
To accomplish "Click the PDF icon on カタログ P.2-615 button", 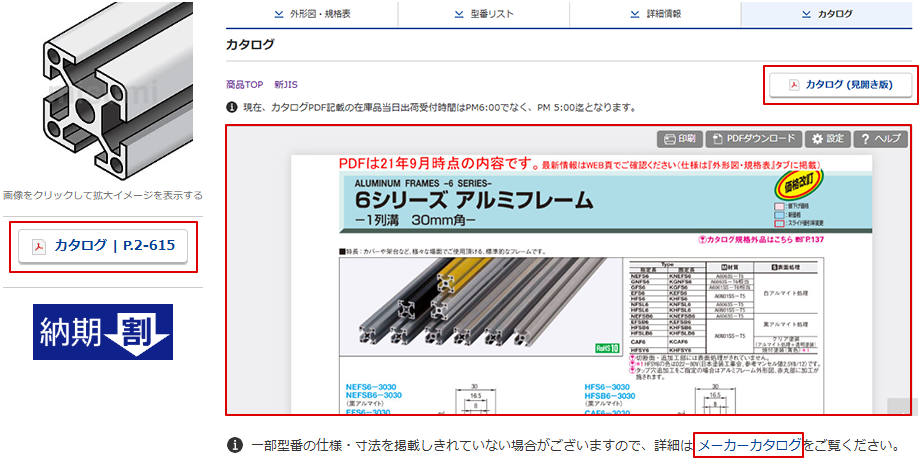I will [39, 246].
